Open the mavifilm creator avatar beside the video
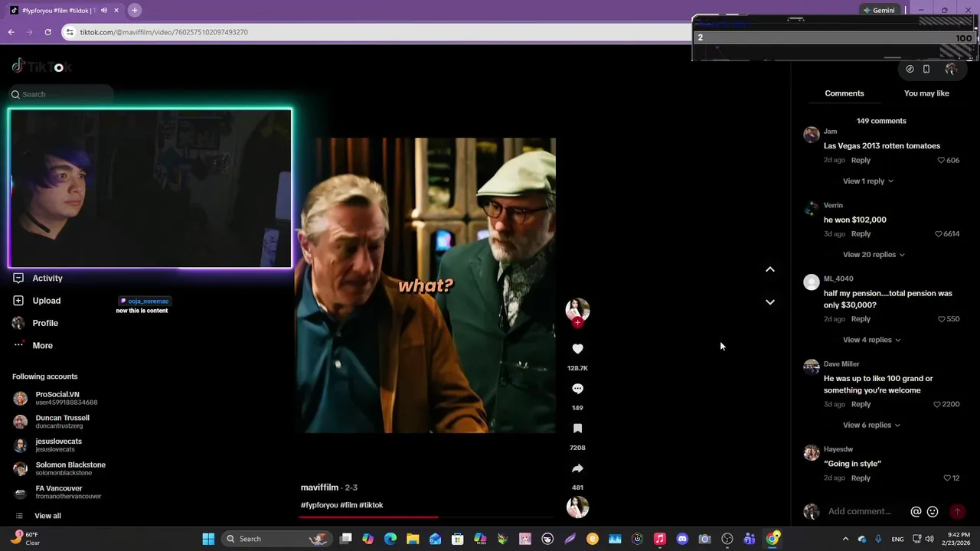Screen dimensions: 980x551 tap(577, 309)
